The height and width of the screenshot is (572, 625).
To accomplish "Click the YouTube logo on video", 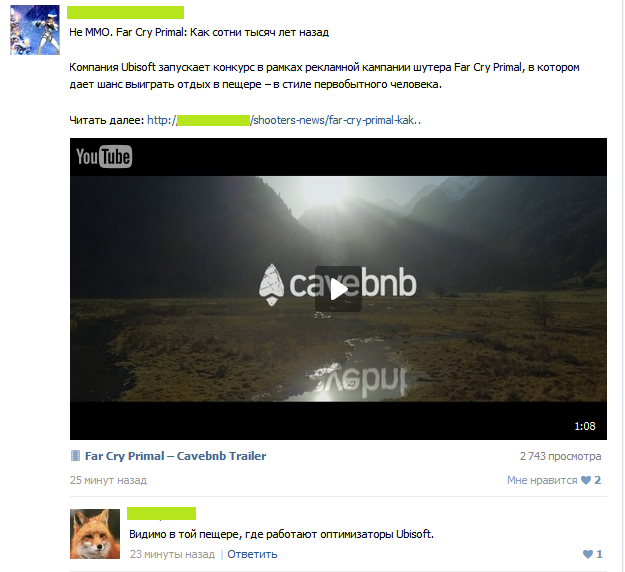I will pos(104,157).
